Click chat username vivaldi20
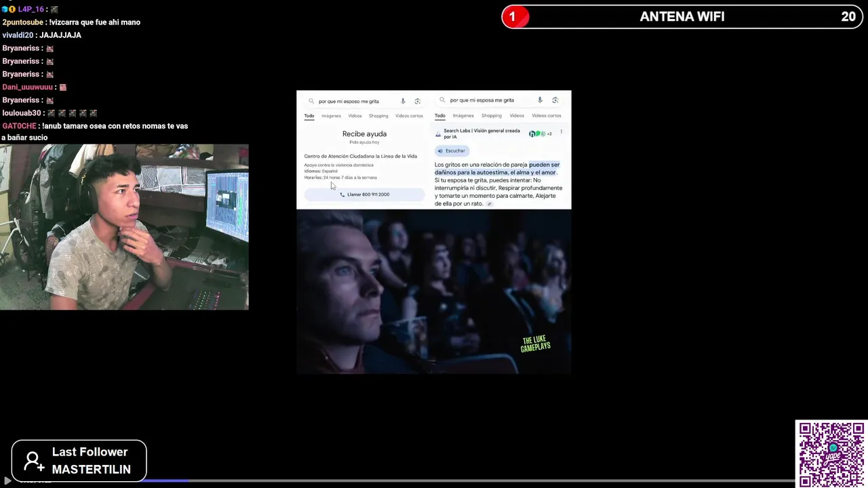The width and height of the screenshot is (868, 488). tap(18, 35)
